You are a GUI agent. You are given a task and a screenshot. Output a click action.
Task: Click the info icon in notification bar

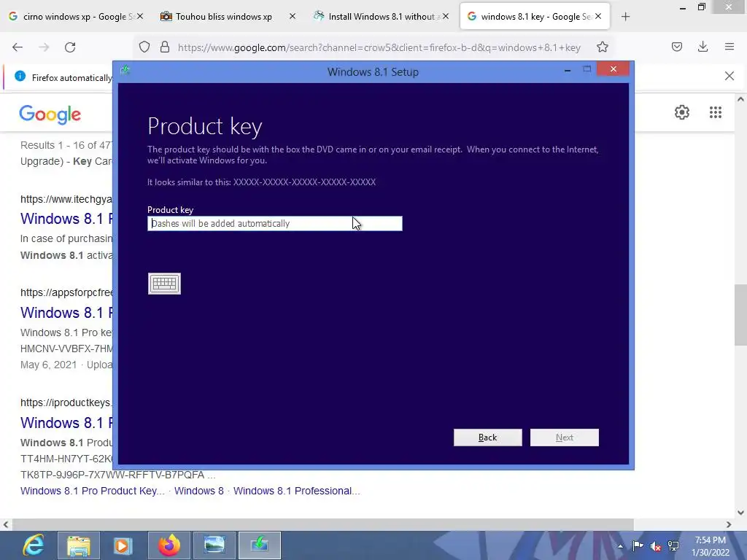(20, 76)
